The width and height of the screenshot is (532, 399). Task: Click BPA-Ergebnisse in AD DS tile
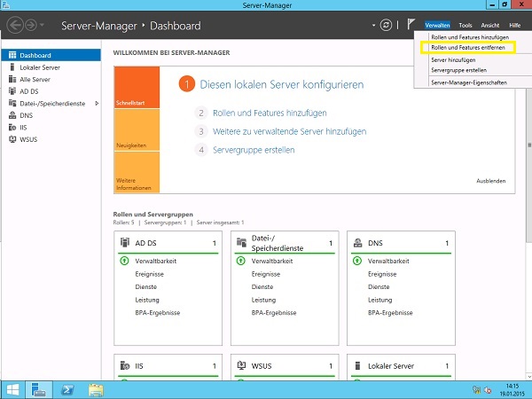click(x=158, y=312)
